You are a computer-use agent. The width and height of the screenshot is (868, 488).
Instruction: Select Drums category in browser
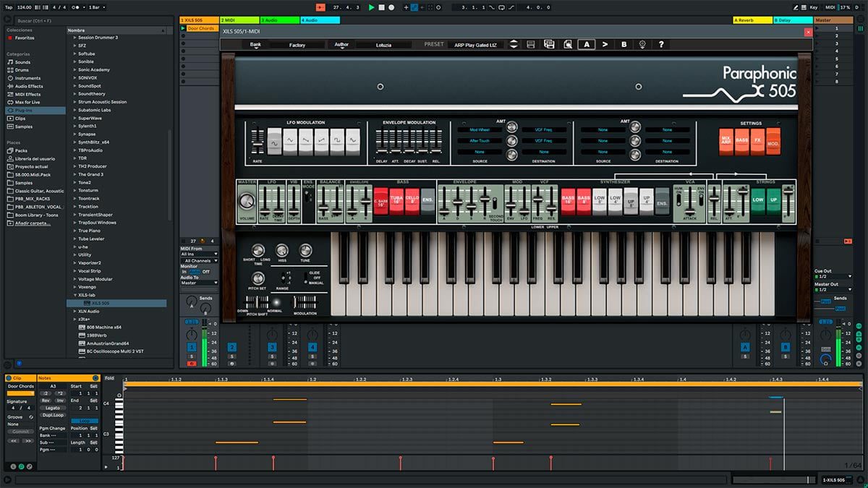click(22, 70)
